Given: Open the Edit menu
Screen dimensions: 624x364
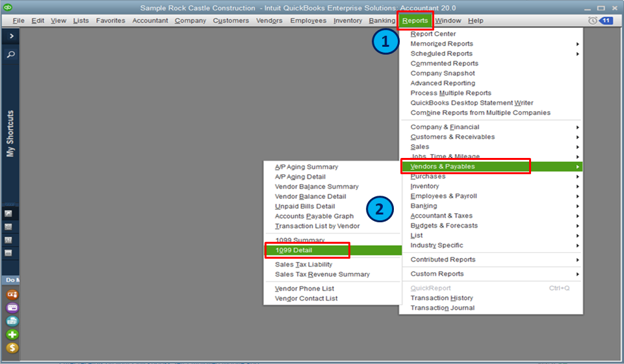Looking at the screenshot, I should pyautogui.click(x=38, y=21).
